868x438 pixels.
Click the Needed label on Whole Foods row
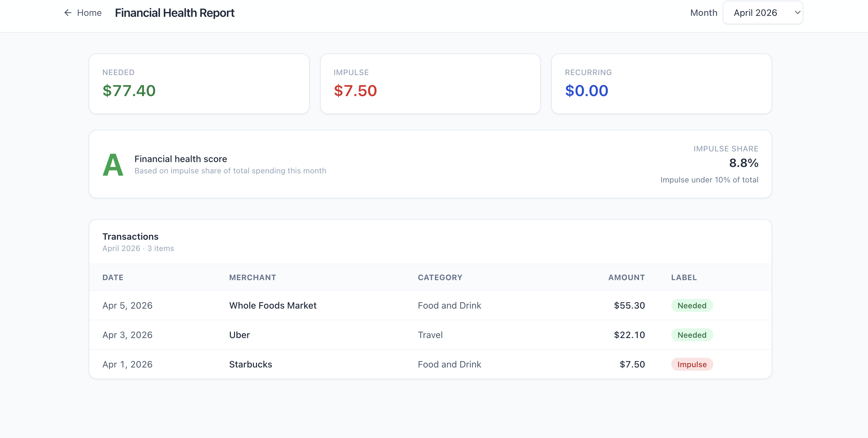coord(692,306)
